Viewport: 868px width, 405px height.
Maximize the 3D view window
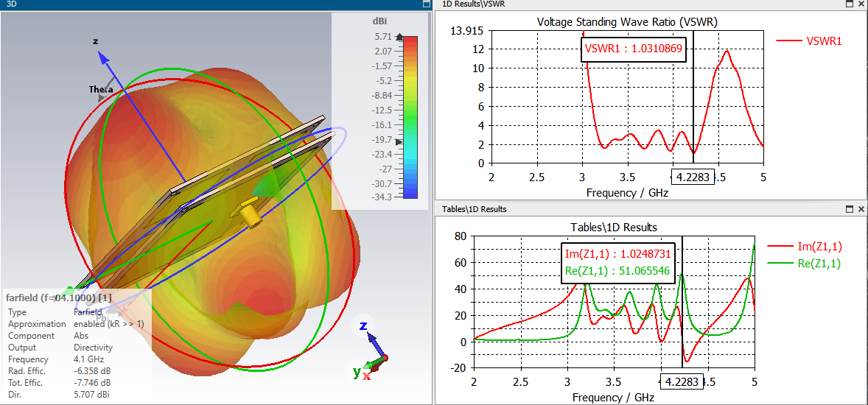point(426,4)
